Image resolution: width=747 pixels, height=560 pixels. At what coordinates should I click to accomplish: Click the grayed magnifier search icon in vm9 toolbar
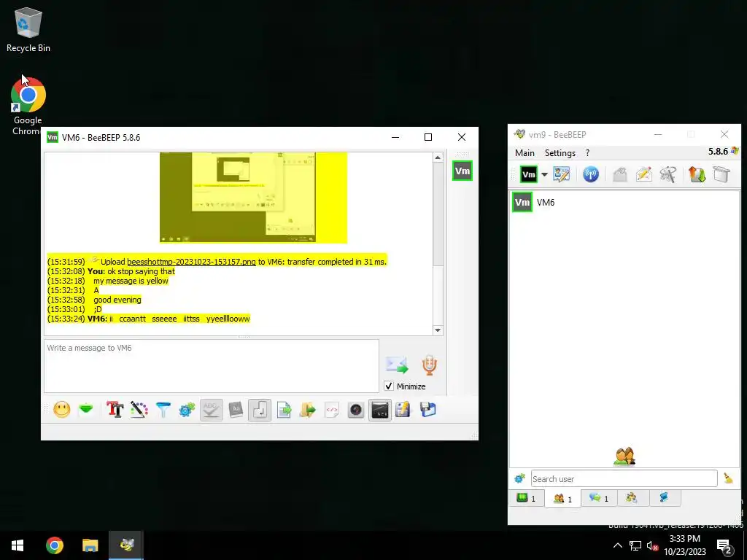668,174
